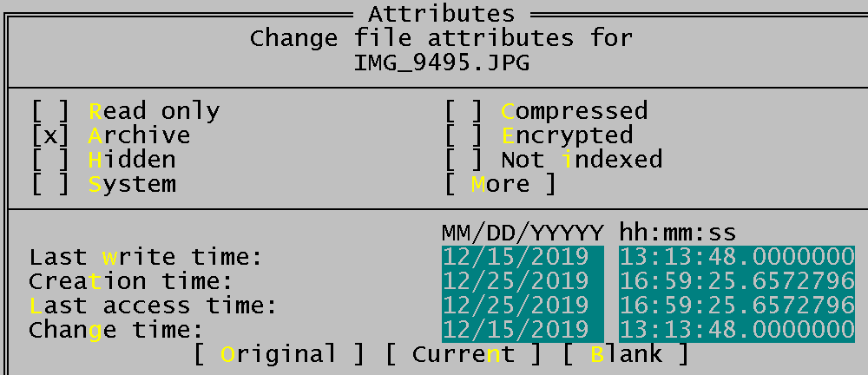Click the Blank button
Image resolution: width=868 pixels, height=375 pixels.
pyautogui.click(x=626, y=354)
